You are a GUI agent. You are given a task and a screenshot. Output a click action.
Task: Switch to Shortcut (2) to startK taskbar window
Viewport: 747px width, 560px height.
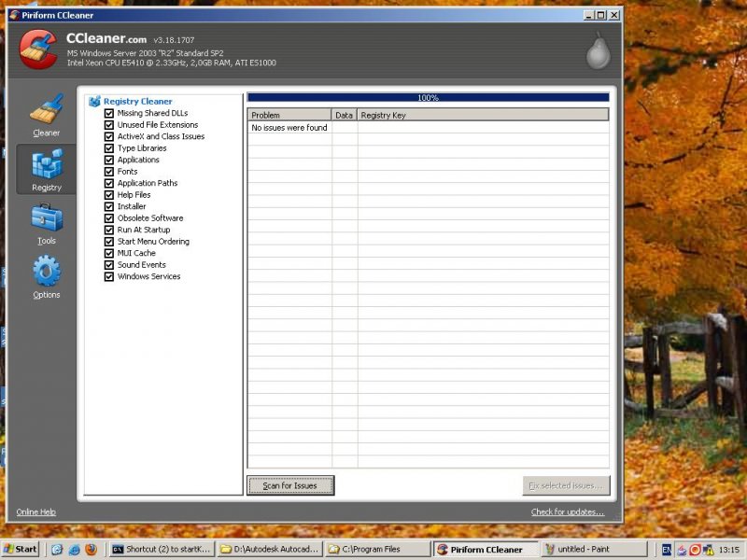(x=162, y=550)
